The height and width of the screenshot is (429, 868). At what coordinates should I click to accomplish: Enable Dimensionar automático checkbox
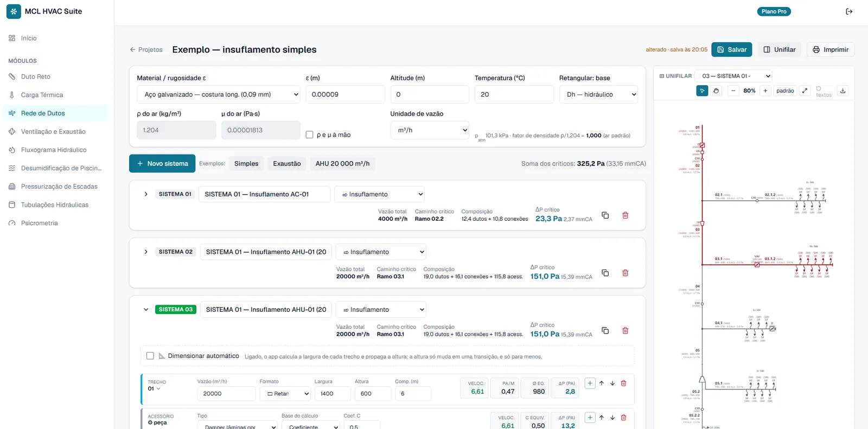[x=150, y=356]
